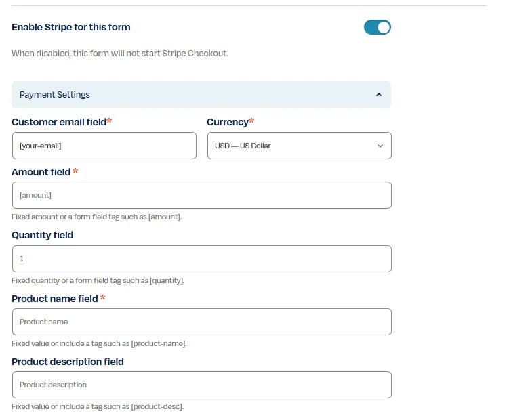Click the 'When disabled, this form will not start' note
This screenshot has width=509, height=420.
coord(120,54)
